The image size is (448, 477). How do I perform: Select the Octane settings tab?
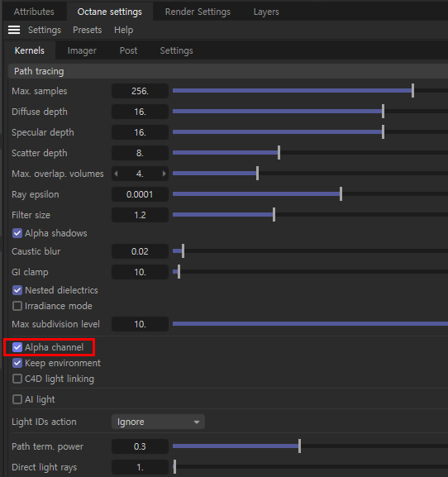(x=109, y=12)
